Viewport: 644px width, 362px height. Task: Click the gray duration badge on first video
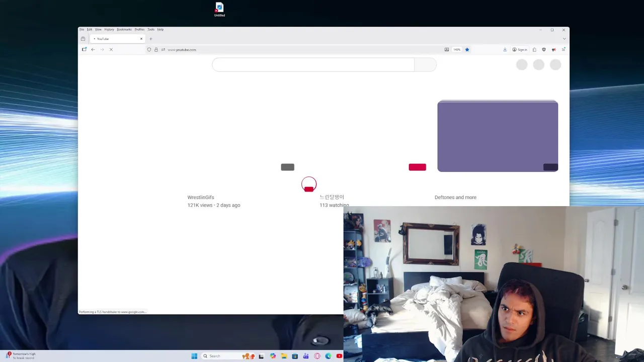[287, 167]
